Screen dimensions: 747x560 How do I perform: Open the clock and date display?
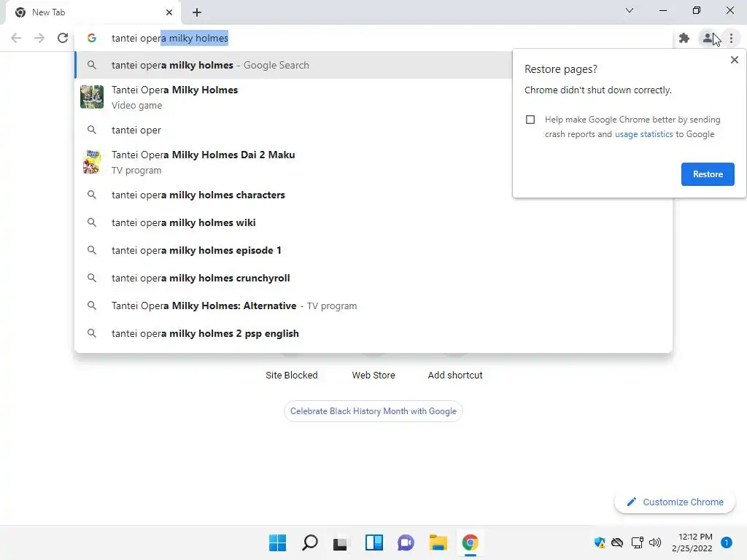tap(692, 542)
